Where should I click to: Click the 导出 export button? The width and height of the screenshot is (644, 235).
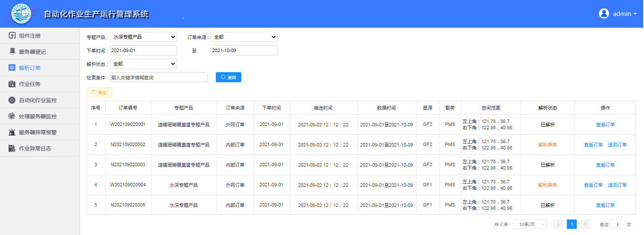point(99,92)
